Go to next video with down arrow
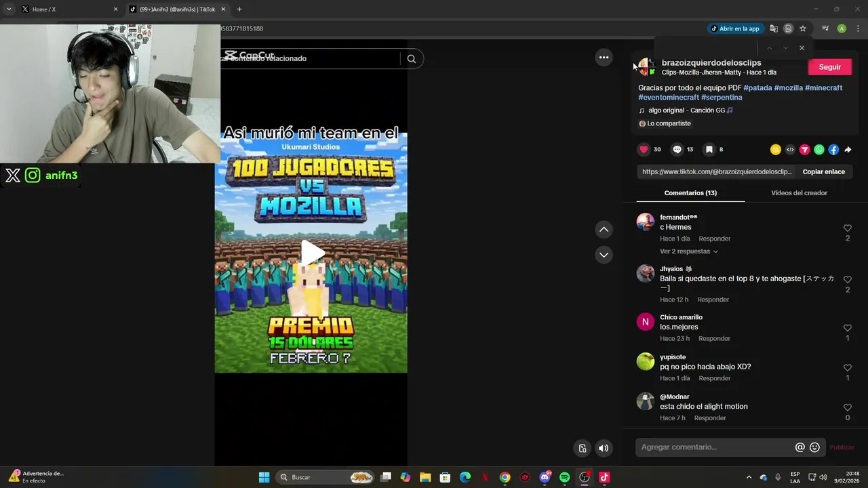The width and height of the screenshot is (868, 488). pos(604,255)
